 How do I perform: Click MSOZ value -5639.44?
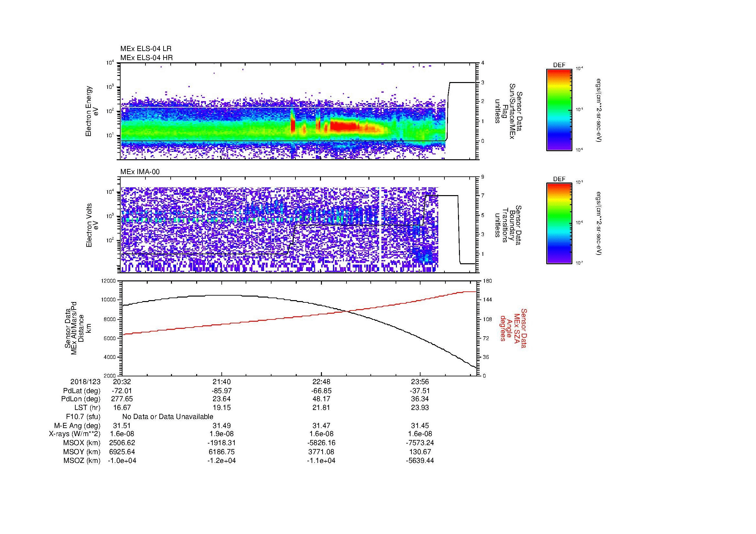(420, 461)
